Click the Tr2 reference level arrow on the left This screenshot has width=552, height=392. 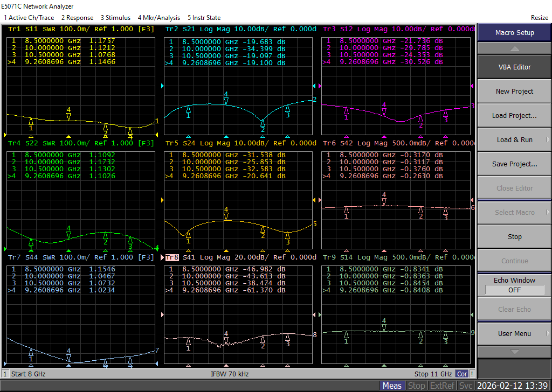pyautogui.click(x=162, y=86)
